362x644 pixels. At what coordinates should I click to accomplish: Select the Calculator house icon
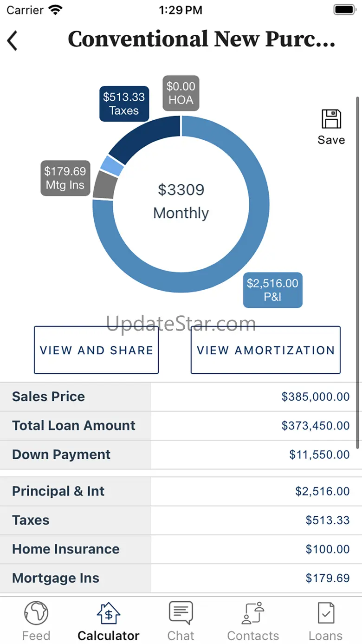pos(109,613)
